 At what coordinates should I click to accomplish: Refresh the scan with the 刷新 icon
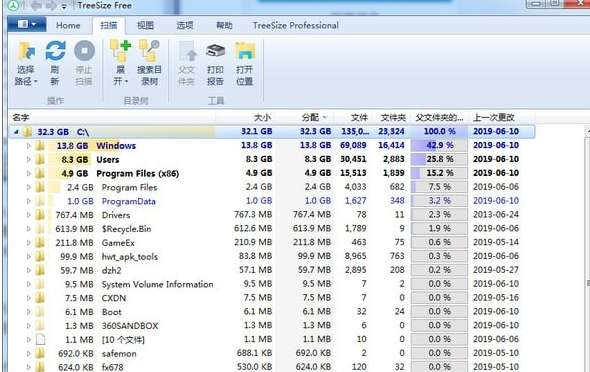click(55, 51)
